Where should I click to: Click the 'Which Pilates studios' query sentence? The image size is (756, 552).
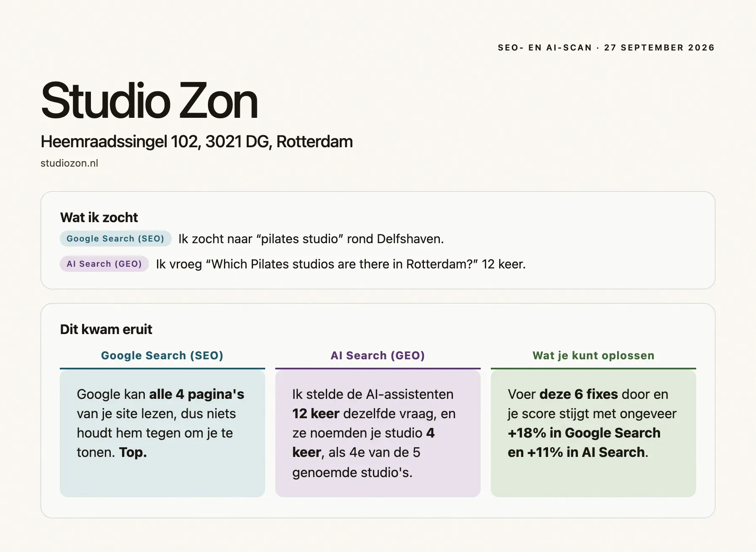point(341,264)
